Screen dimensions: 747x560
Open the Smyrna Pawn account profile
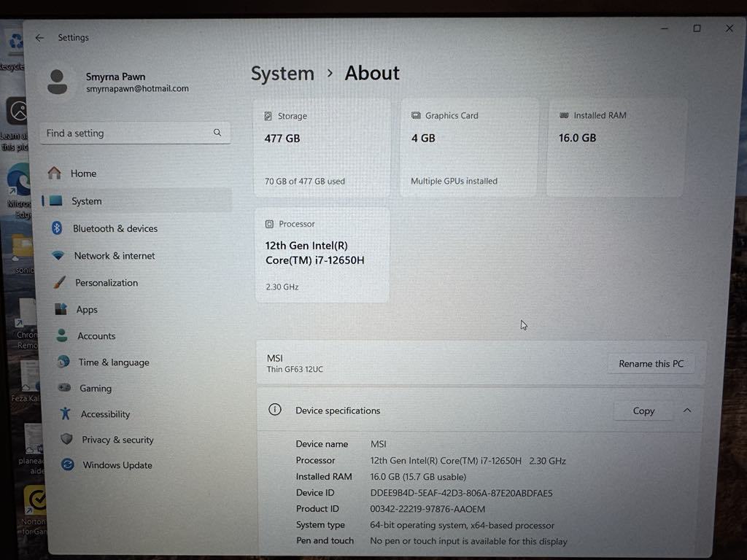[x=117, y=82]
